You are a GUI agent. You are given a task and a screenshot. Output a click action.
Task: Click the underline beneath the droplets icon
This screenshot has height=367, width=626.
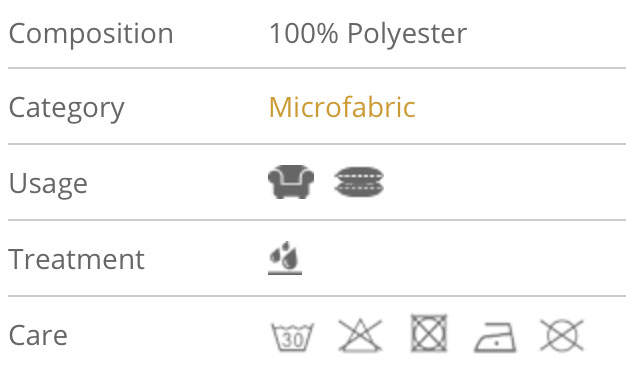(285, 273)
